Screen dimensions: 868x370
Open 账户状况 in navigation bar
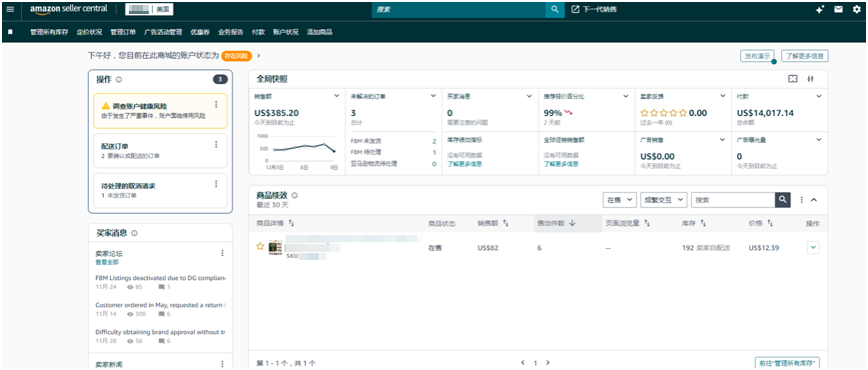click(x=286, y=32)
